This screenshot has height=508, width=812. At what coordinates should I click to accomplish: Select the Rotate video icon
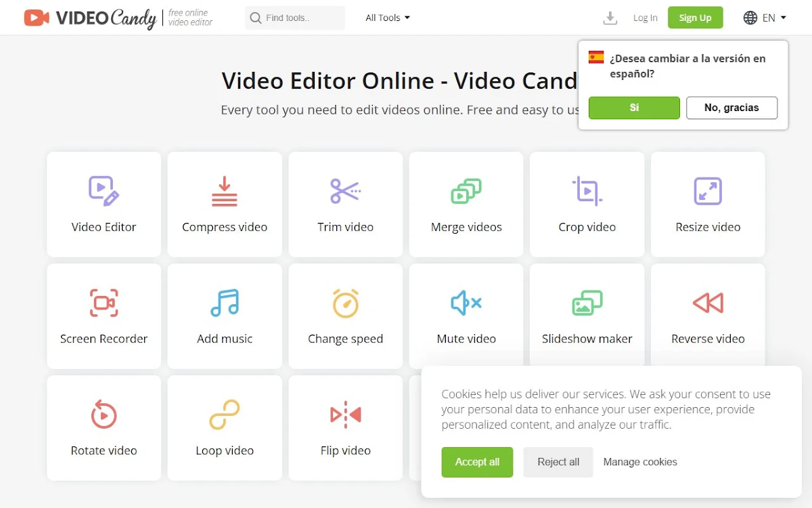coord(104,415)
